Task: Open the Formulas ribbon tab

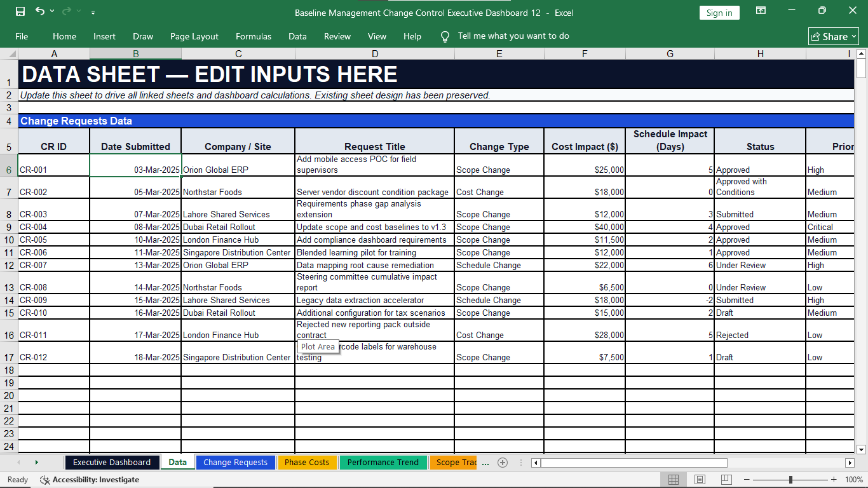Action: coord(254,36)
